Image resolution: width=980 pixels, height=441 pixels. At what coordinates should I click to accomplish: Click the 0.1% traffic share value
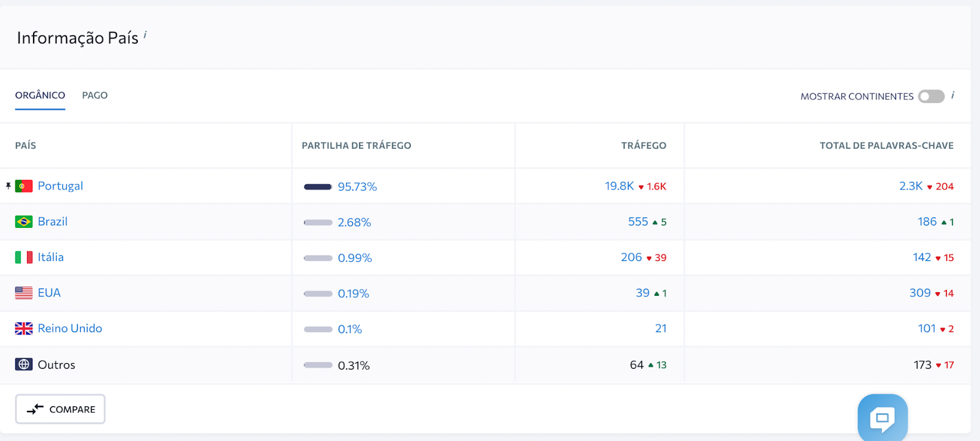350,329
